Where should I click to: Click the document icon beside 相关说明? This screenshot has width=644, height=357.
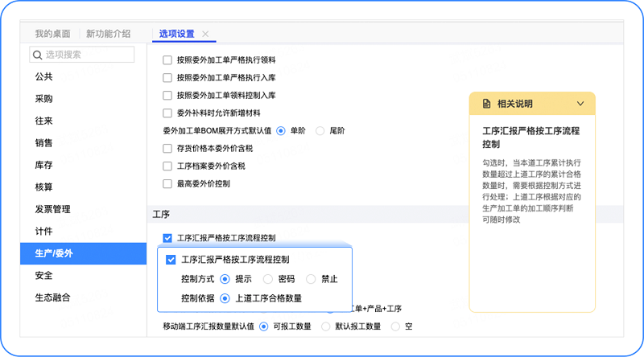click(x=486, y=104)
